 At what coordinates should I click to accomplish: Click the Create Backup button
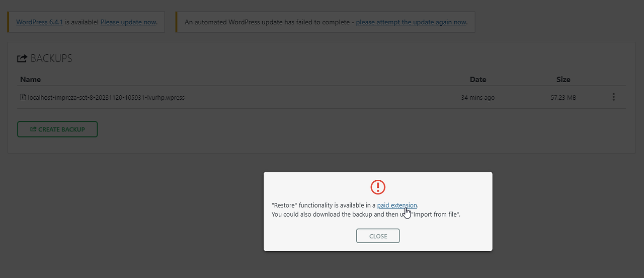pyautogui.click(x=57, y=129)
